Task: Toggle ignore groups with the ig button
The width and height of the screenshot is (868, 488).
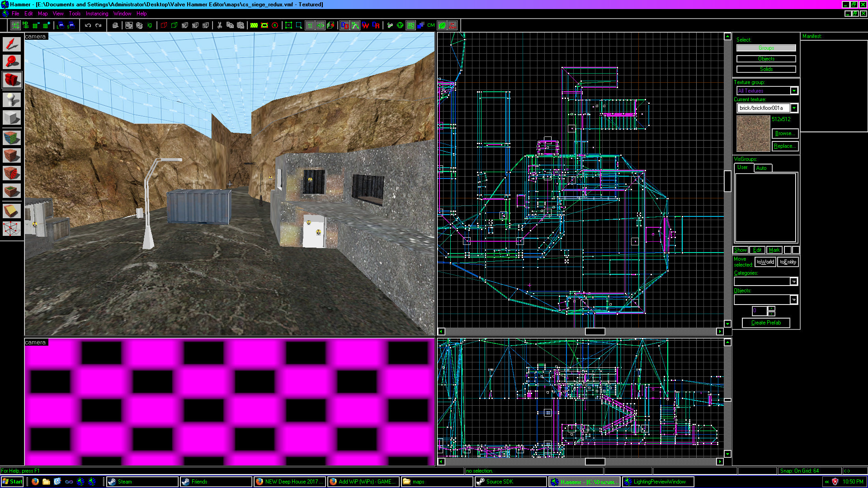Action: [149, 24]
